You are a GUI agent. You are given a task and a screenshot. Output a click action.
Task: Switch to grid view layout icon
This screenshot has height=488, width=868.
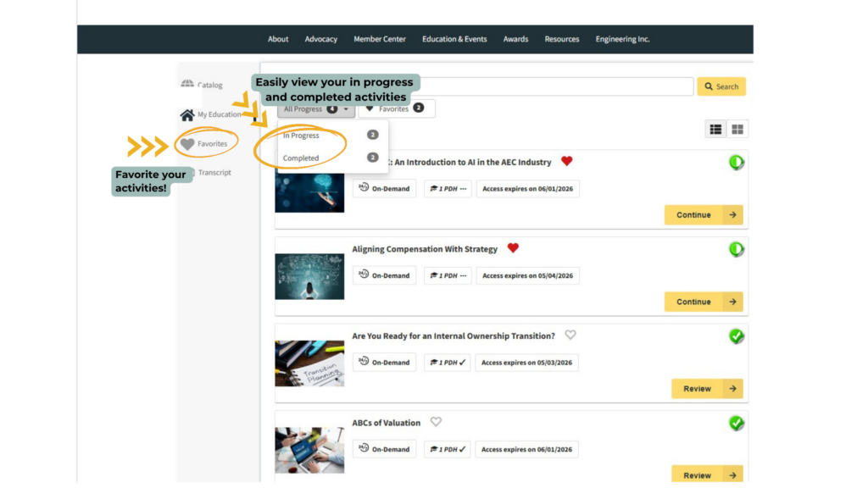click(x=737, y=129)
